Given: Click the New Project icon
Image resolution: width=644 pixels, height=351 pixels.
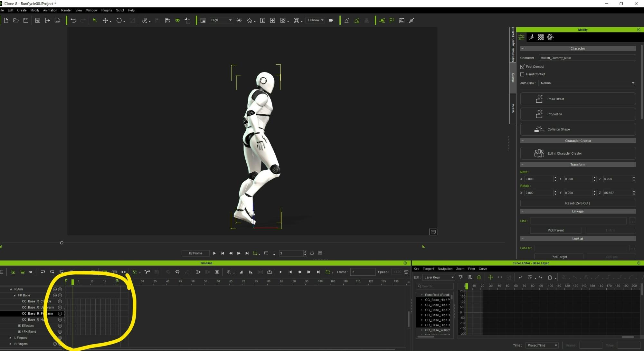Looking at the screenshot, I should (x=6, y=20).
